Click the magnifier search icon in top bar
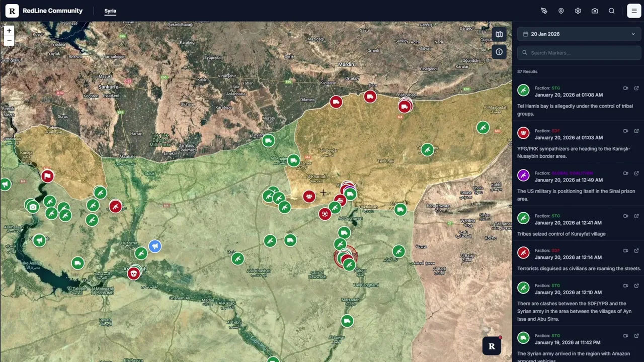The height and width of the screenshot is (362, 644). click(612, 11)
